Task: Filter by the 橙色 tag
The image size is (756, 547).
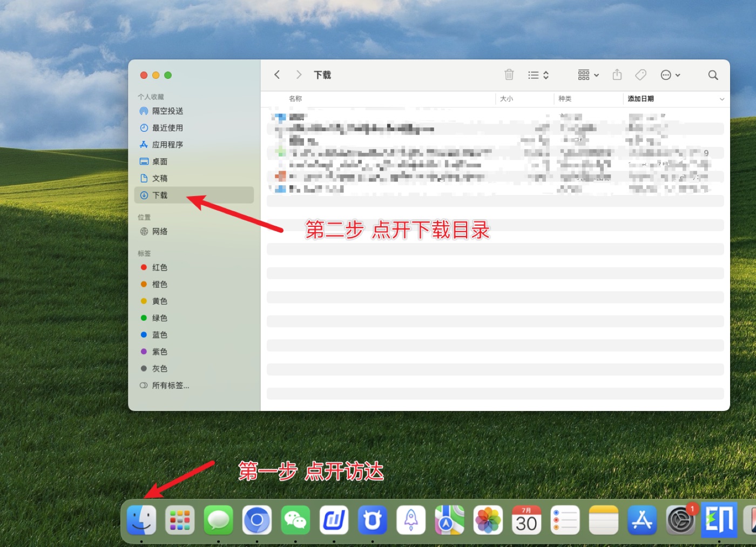Action: 194,285
